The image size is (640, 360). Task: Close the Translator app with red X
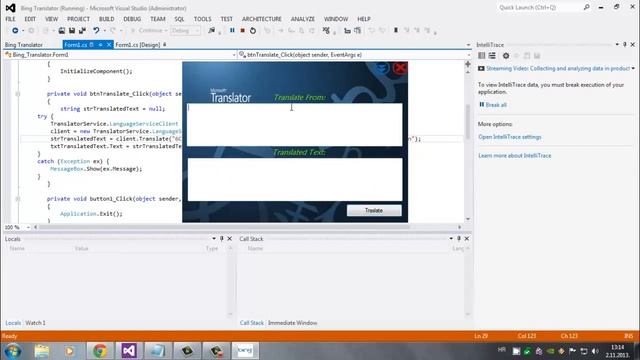(x=400, y=68)
